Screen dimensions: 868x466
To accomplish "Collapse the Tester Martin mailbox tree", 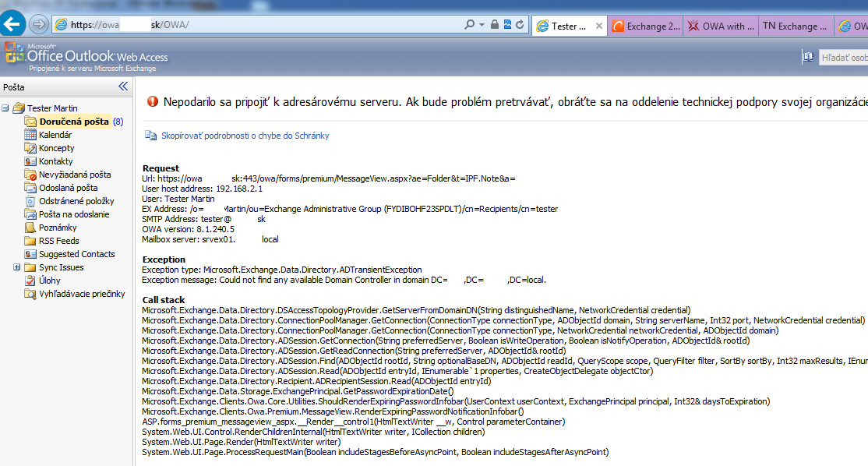I will [x=5, y=108].
